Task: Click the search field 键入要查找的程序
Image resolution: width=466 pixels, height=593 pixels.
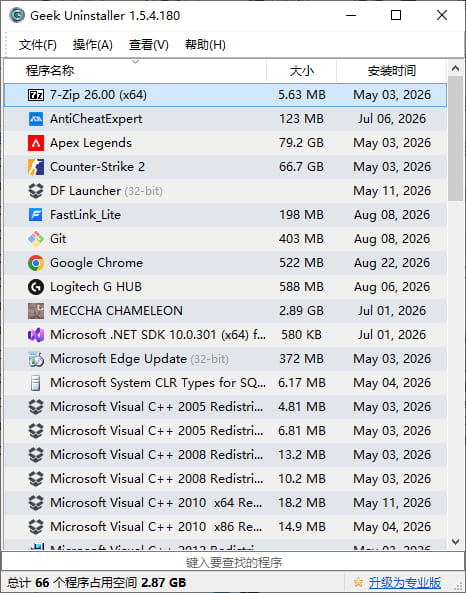Action: coord(233,562)
